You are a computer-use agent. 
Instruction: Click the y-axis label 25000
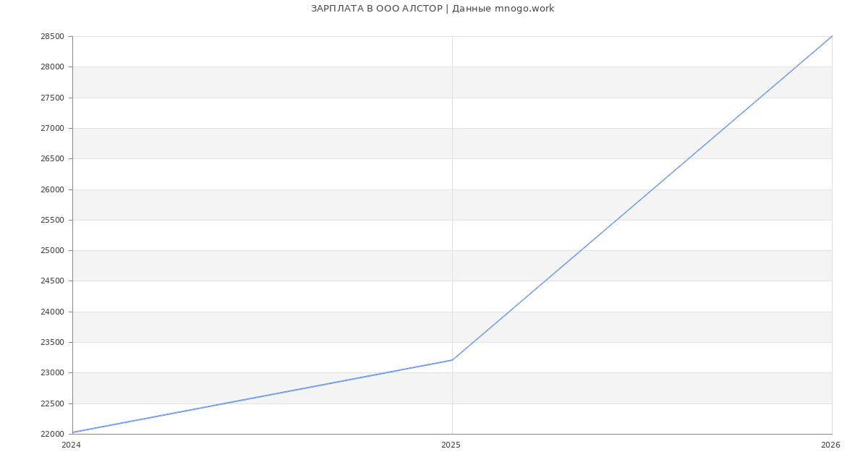pos(52,251)
